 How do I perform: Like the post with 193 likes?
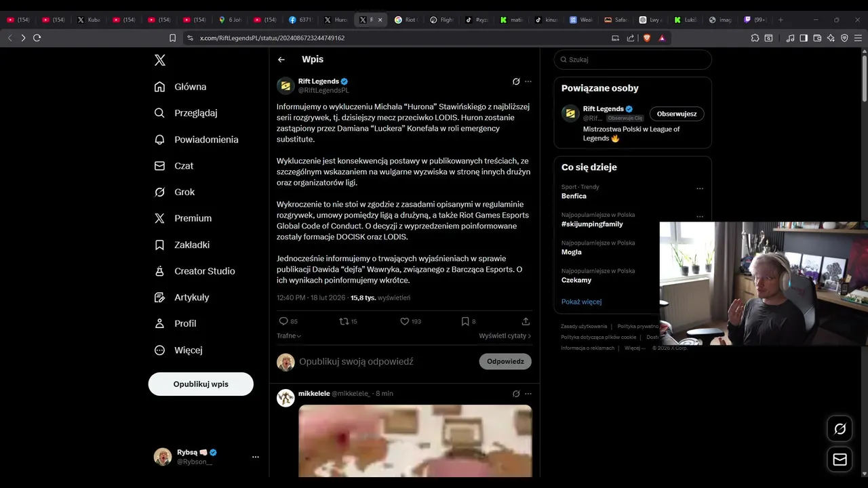pos(410,321)
